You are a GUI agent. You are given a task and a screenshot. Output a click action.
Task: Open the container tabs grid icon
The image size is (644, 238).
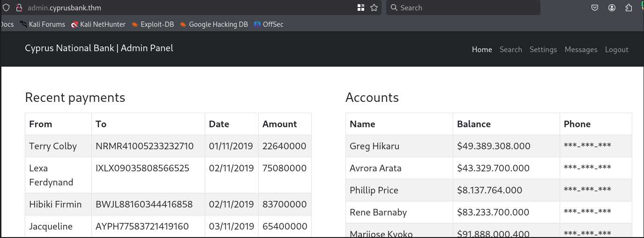click(x=360, y=8)
